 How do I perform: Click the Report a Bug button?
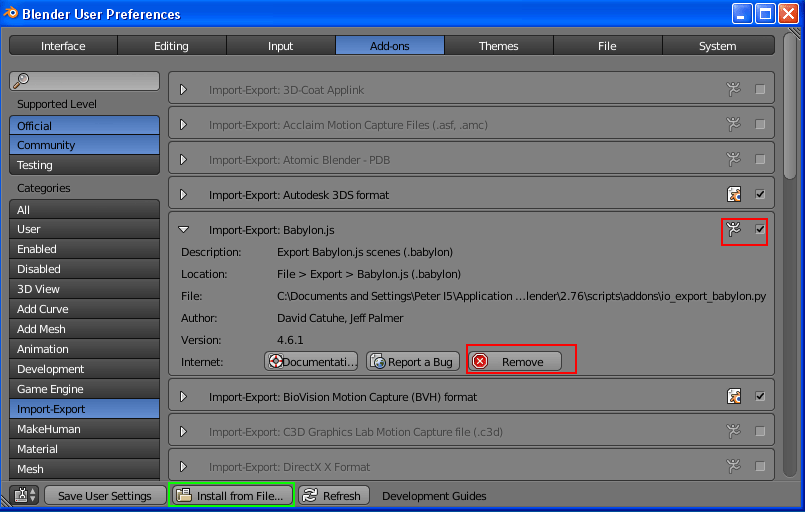[x=413, y=362]
